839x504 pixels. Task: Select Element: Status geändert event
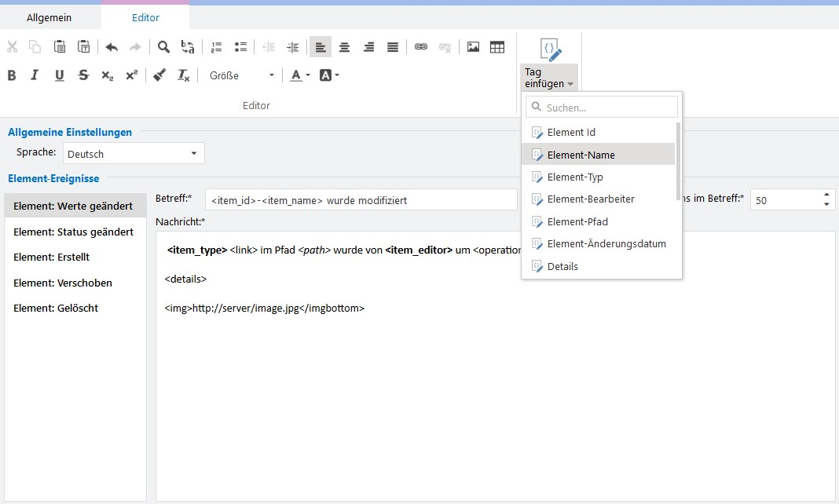coord(73,232)
